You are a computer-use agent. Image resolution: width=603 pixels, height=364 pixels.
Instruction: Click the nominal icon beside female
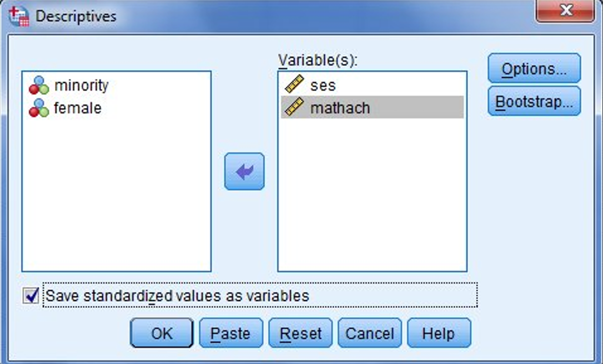click(38, 108)
